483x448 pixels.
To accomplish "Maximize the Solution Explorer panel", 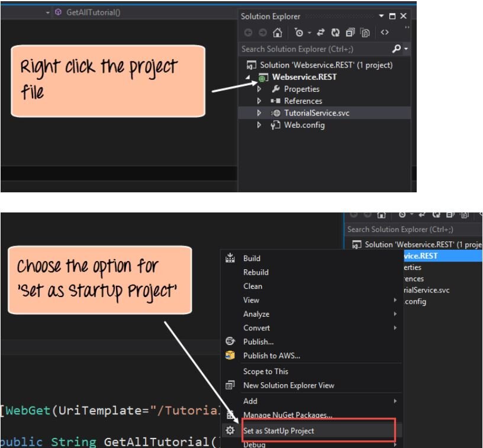I will (x=392, y=16).
